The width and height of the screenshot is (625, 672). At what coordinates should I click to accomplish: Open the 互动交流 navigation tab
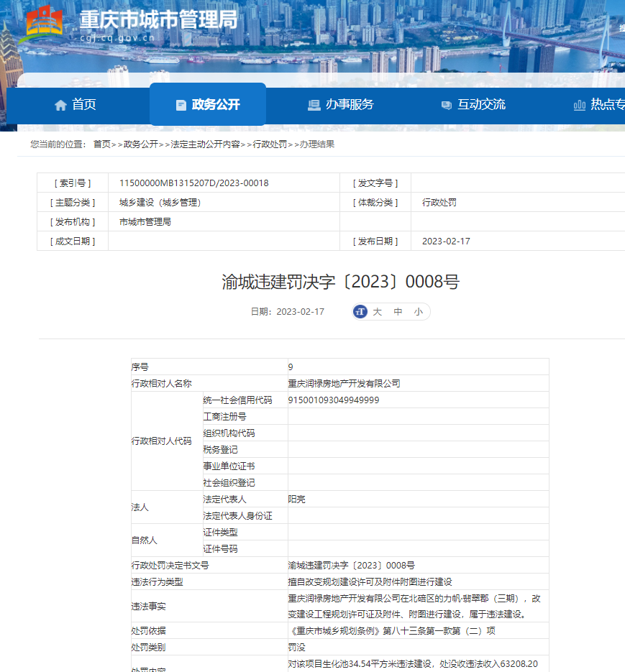click(473, 104)
